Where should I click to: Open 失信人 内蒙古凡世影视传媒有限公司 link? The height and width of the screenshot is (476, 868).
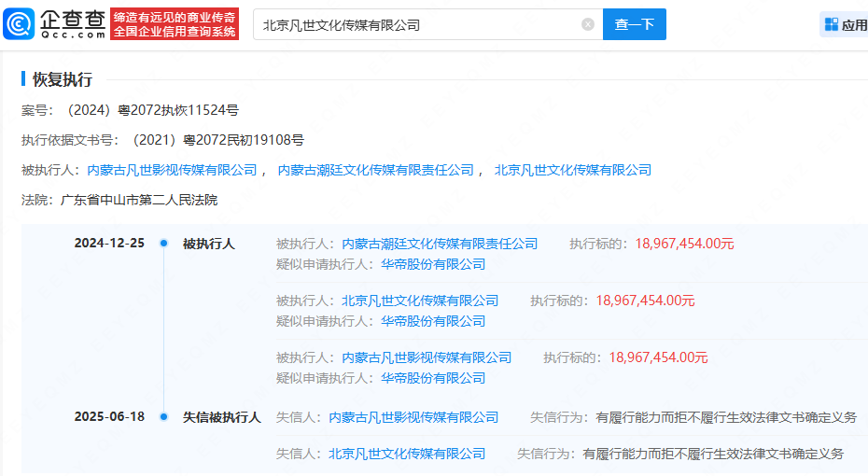click(x=413, y=417)
